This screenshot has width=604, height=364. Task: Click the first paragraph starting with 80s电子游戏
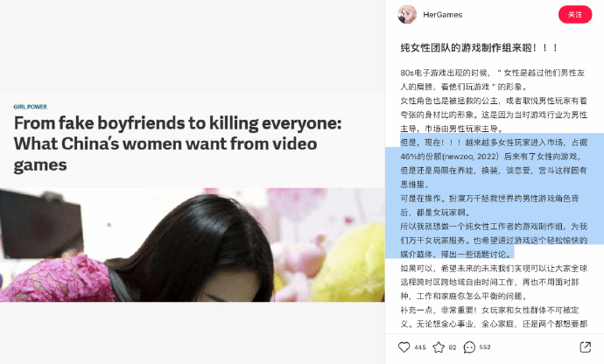[493, 80]
